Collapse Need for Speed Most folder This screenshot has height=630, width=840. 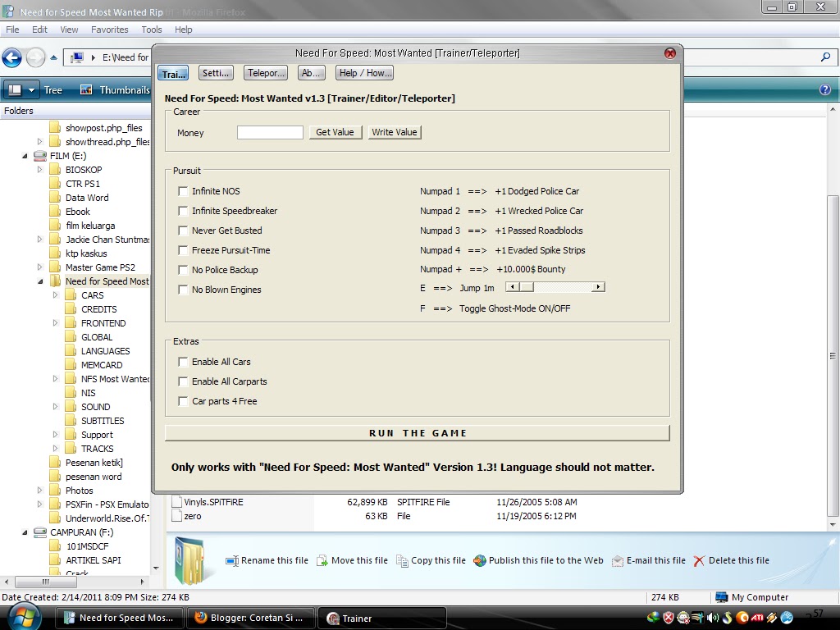tap(40, 281)
